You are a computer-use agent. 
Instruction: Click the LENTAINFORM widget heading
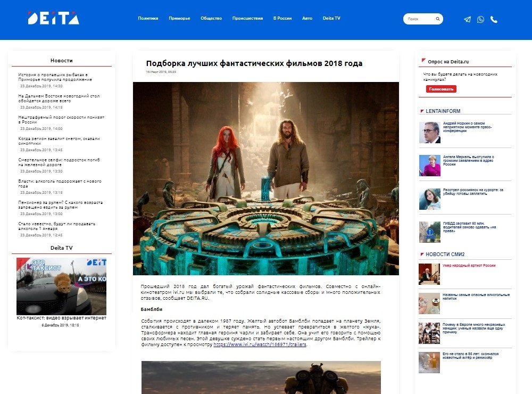(443, 111)
